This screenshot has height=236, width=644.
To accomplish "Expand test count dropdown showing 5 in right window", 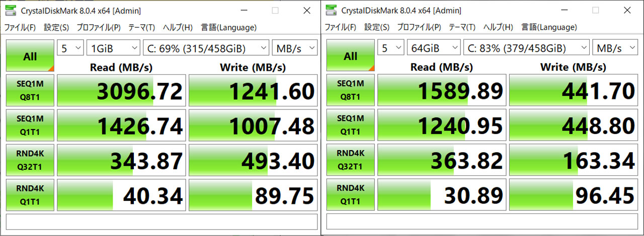I will pos(391,48).
